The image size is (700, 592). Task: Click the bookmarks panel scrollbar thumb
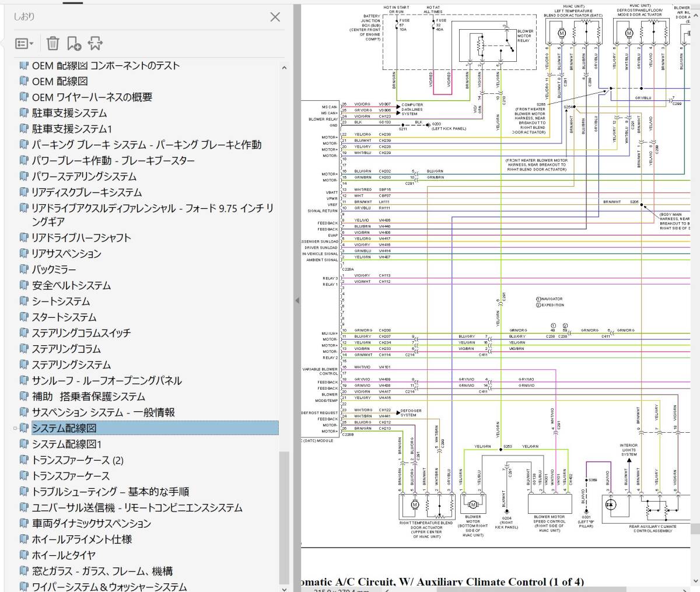tap(285, 517)
